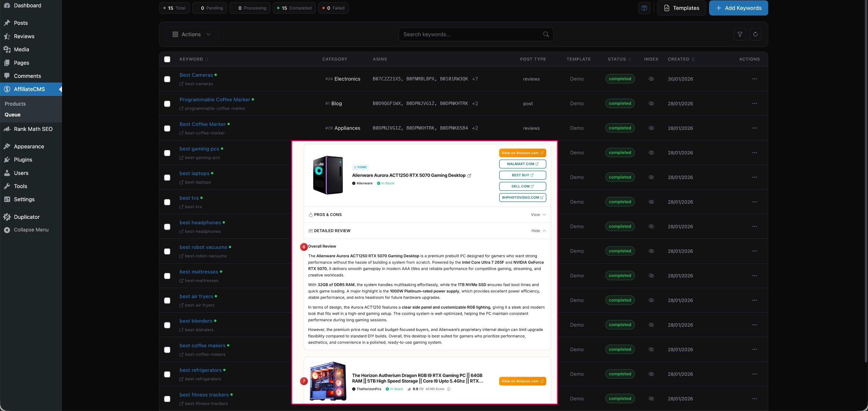Image resolution: width=868 pixels, height=411 pixels.
Task: Click the BEST BUY button
Action: point(522,175)
